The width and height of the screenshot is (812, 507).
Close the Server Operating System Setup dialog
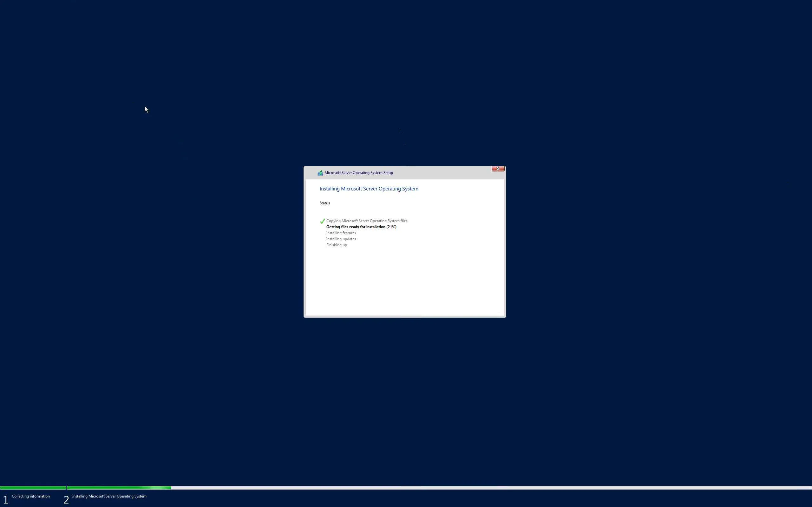pyautogui.click(x=498, y=169)
